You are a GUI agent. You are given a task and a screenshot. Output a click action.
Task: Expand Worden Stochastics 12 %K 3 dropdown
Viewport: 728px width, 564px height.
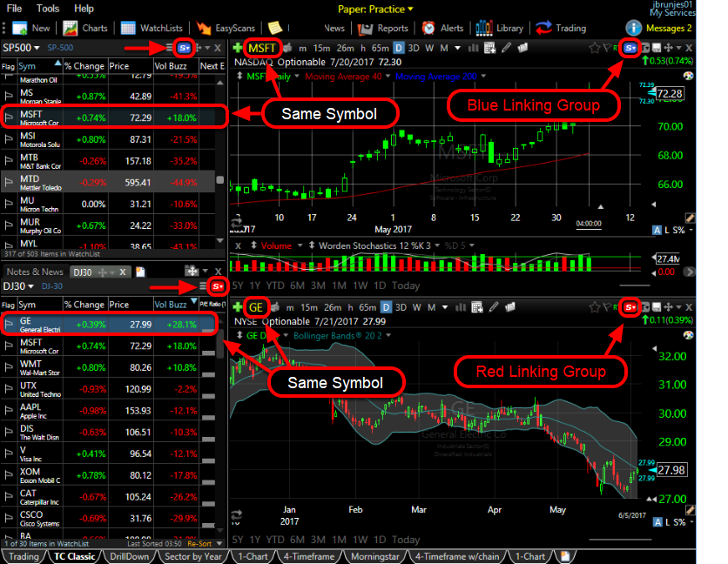coord(437,245)
